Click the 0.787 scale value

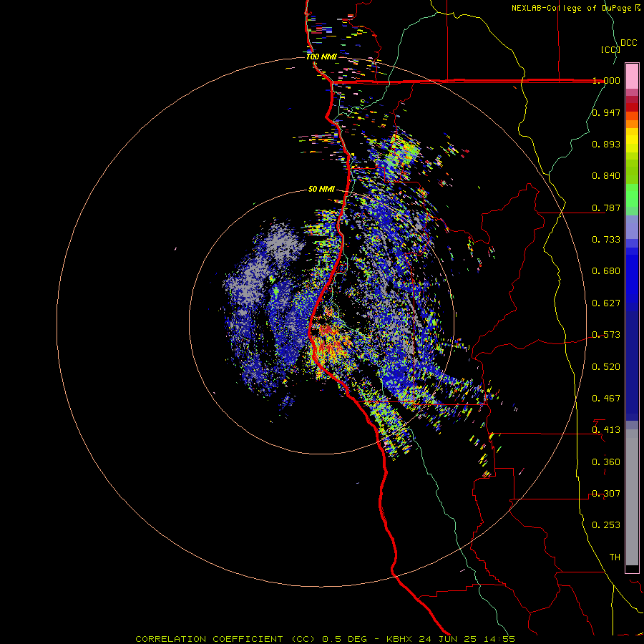click(606, 208)
